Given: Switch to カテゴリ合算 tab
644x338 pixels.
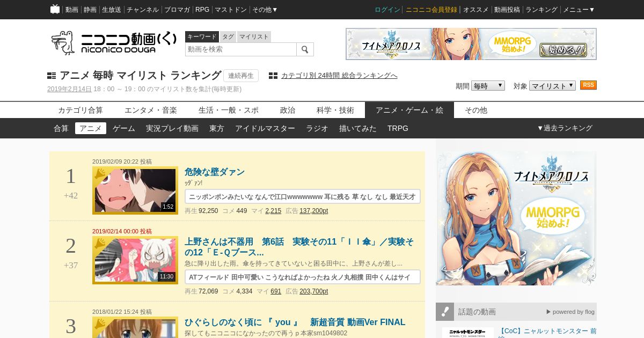Looking at the screenshot, I should [80, 110].
